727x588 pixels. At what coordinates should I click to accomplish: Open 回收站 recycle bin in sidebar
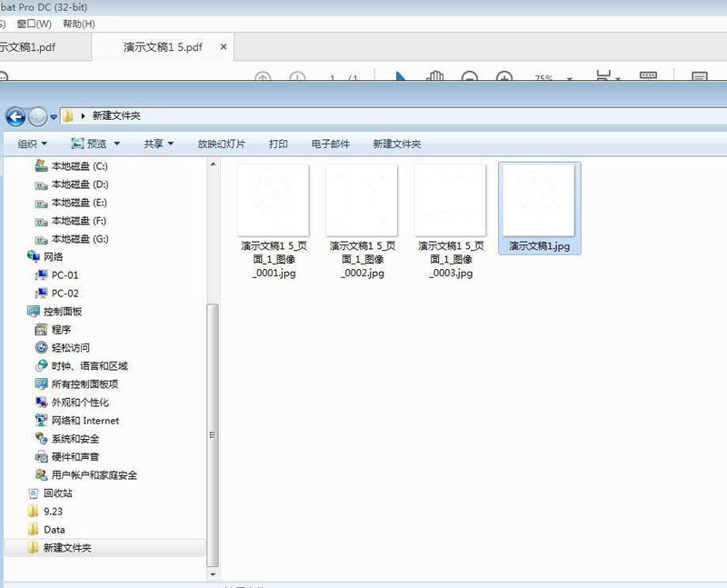57,493
